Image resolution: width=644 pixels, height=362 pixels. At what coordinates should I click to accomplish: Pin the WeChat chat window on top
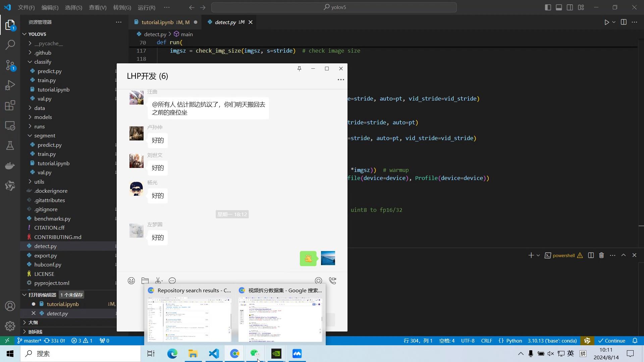(299, 68)
